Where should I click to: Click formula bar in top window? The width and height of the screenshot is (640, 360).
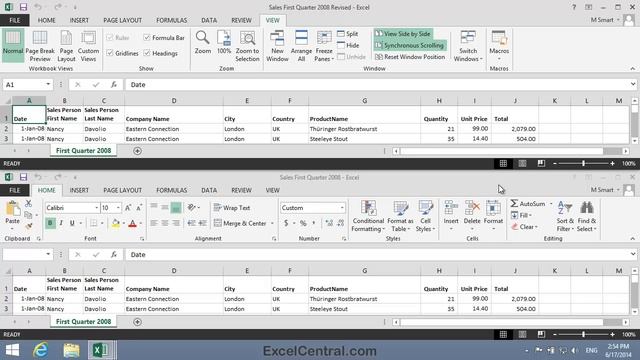378,84
